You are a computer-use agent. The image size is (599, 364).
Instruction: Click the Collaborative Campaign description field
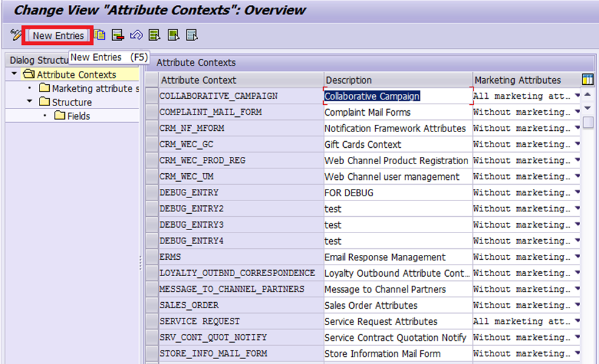point(398,96)
